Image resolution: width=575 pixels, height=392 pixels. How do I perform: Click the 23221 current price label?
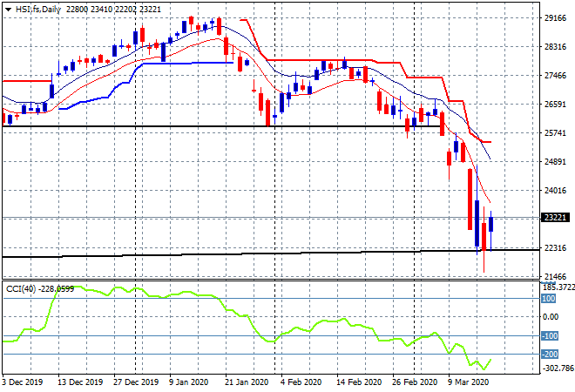[x=555, y=218]
